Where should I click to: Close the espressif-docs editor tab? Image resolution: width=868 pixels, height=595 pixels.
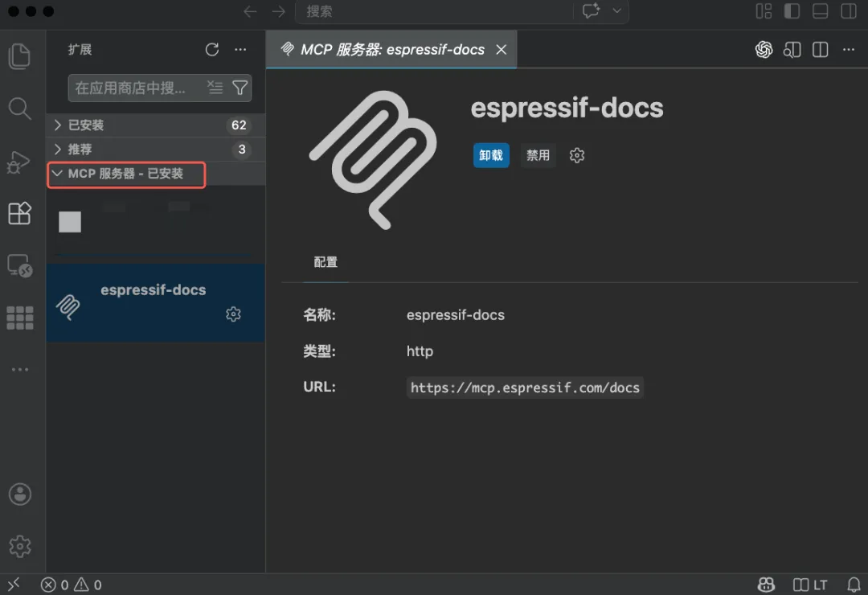501,50
